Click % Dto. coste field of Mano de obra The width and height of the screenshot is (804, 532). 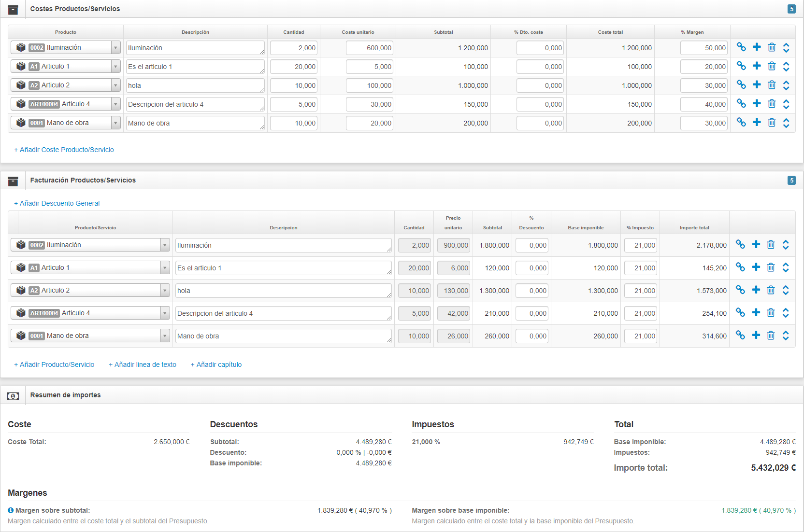[540, 123]
